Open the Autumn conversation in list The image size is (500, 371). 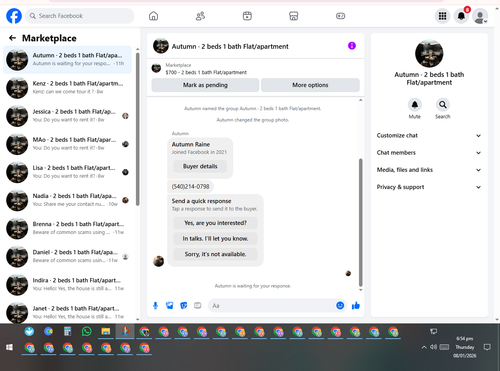68,60
